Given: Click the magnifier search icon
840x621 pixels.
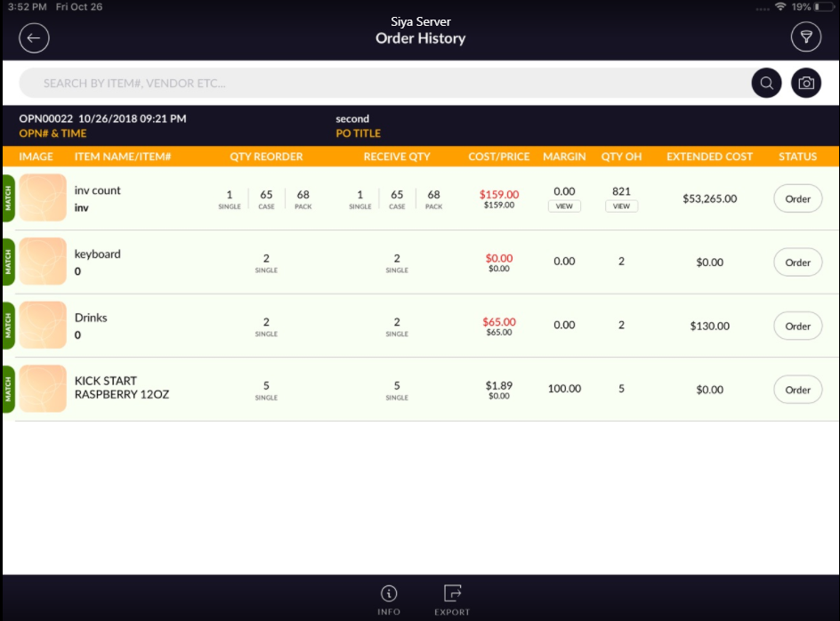Looking at the screenshot, I should (x=766, y=83).
